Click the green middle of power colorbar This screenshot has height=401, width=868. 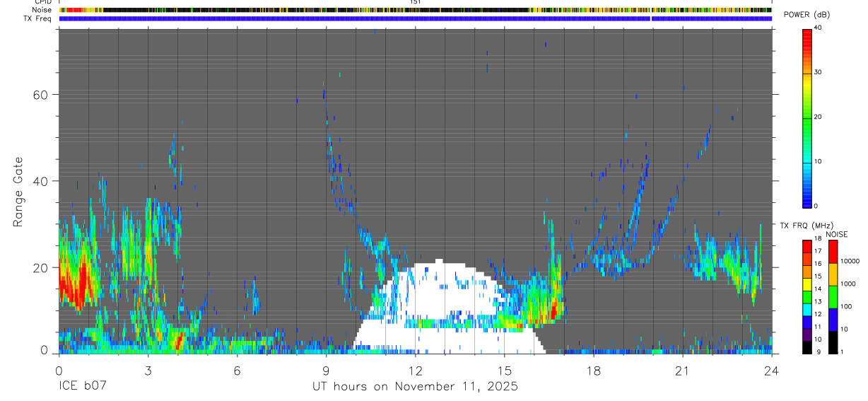[x=807, y=117]
